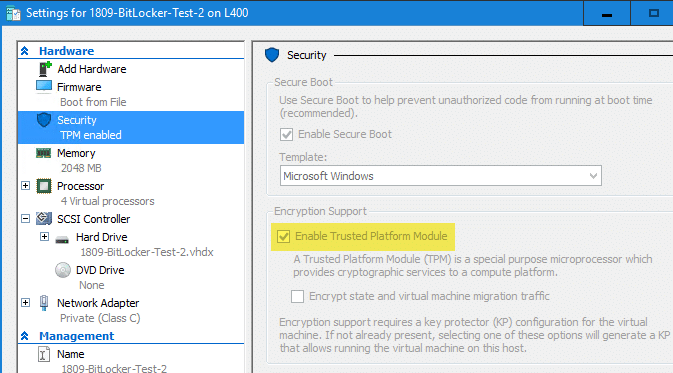Viewport: 673px width, 373px height.
Task: Click the DVD Drive disc icon
Action: [x=63, y=270]
